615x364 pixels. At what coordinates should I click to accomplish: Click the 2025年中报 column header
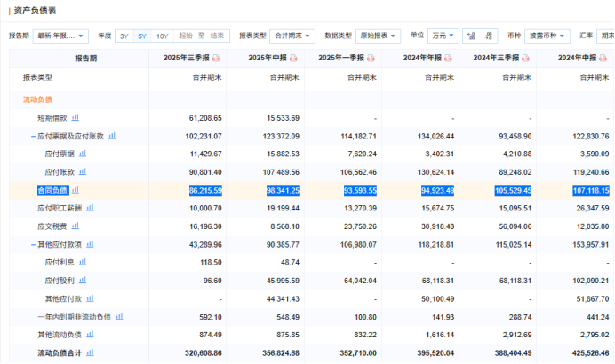tap(264, 58)
